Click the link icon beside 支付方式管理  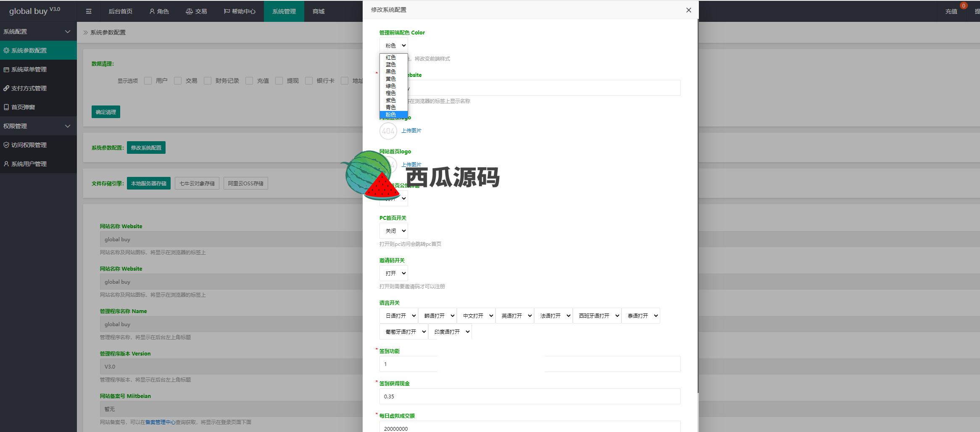click(x=6, y=88)
